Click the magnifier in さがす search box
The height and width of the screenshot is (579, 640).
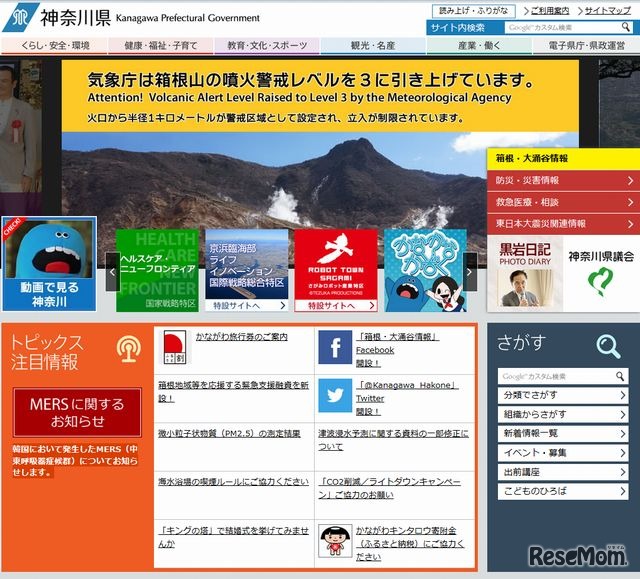point(620,376)
